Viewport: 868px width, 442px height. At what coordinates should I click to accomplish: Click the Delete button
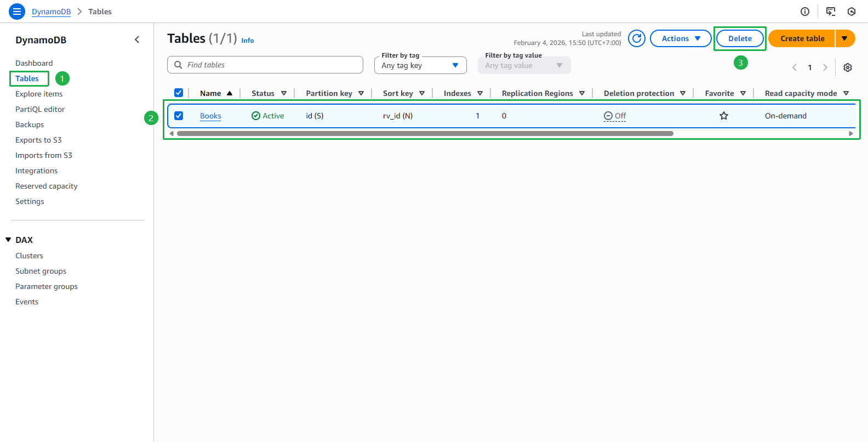tap(740, 38)
